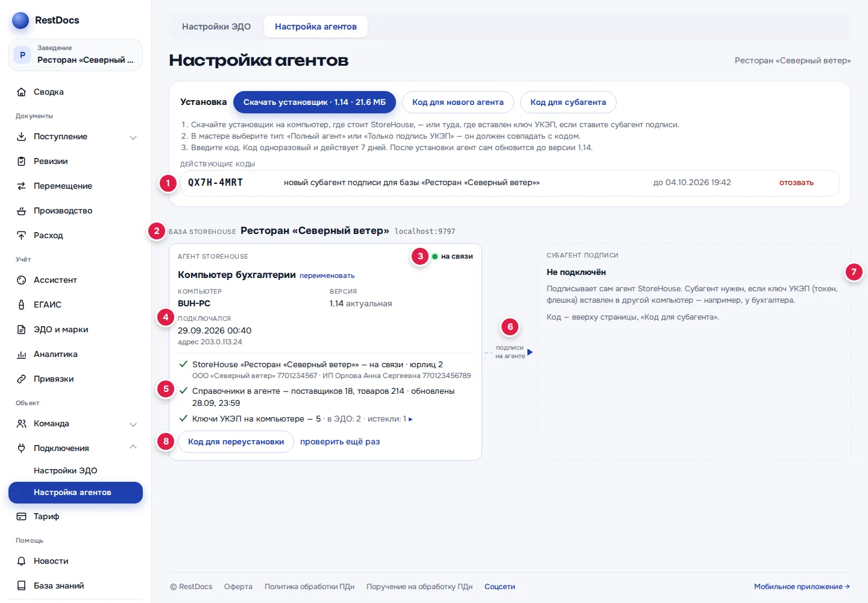This screenshot has width=868, height=603.
Task: Click Код для нового агента button
Action: (458, 103)
